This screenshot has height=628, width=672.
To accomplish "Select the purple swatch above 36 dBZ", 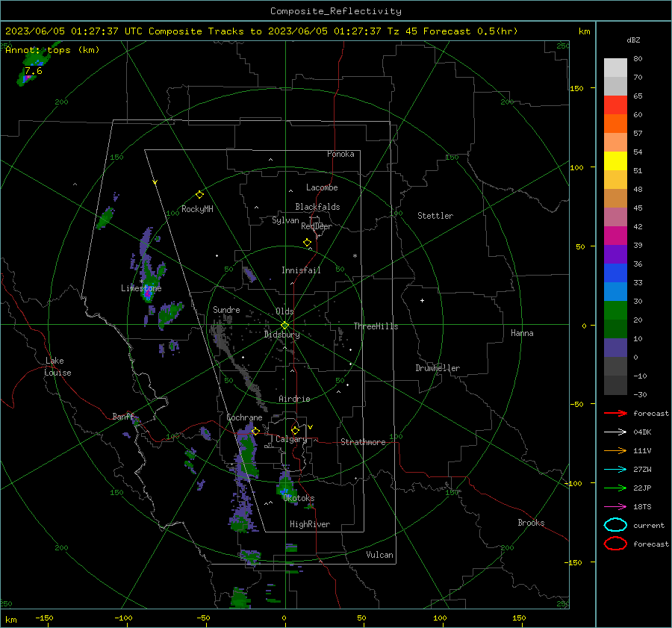I will click(615, 254).
